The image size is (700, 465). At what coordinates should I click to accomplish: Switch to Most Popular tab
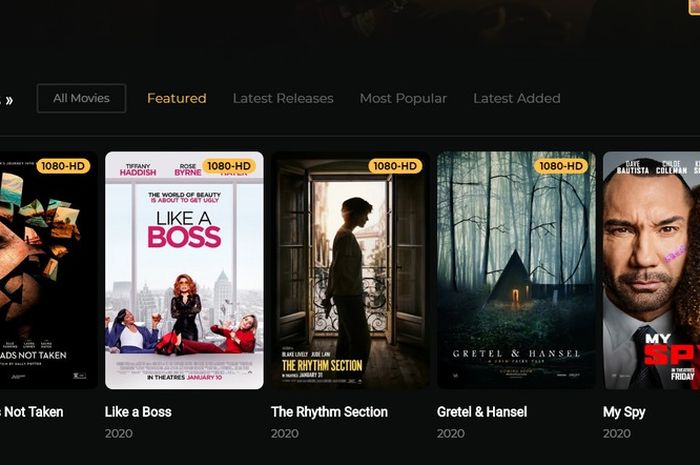coord(403,98)
